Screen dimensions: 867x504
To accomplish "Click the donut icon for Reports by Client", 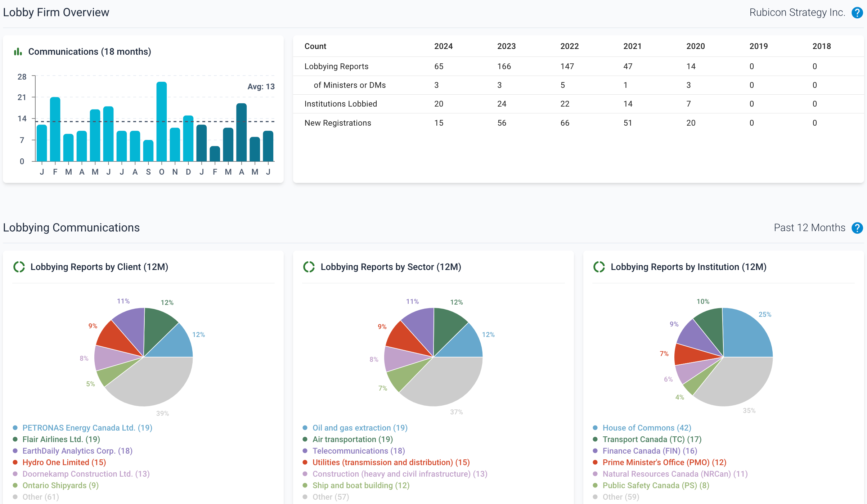I will [19, 267].
